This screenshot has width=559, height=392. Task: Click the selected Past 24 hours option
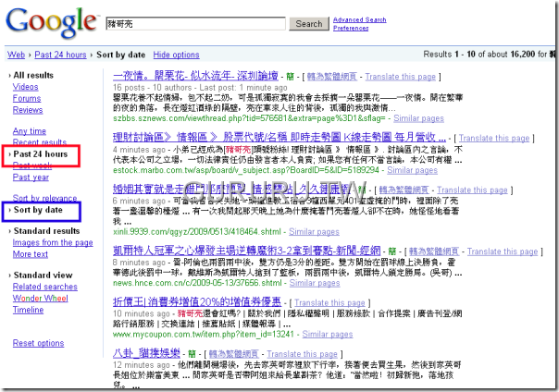(41, 154)
